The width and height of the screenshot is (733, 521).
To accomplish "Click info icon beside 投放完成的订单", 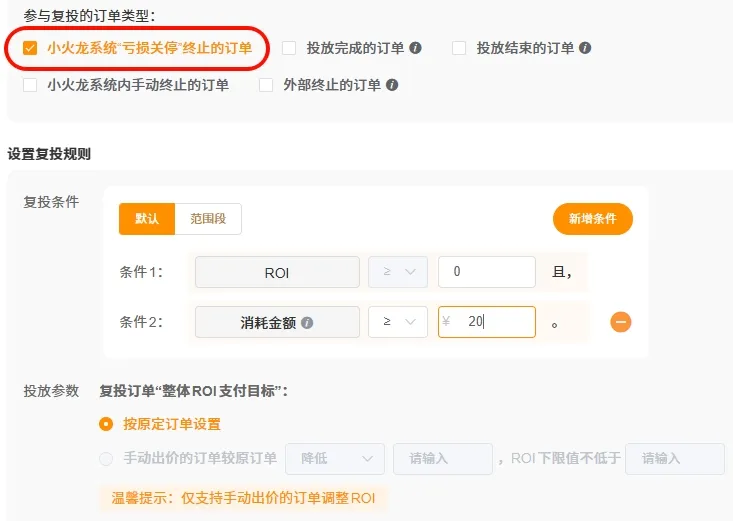I will tap(415, 48).
